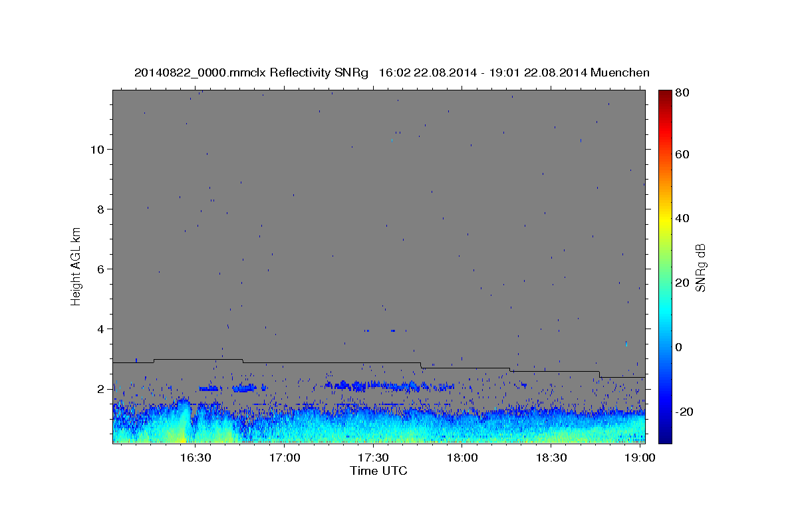Click the colorbar value 80
Viewport: 798px width, 532px height.
683,93
